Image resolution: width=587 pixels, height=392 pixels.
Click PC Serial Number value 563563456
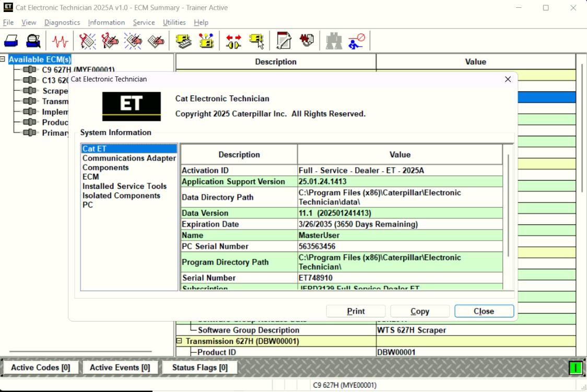tap(316, 246)
